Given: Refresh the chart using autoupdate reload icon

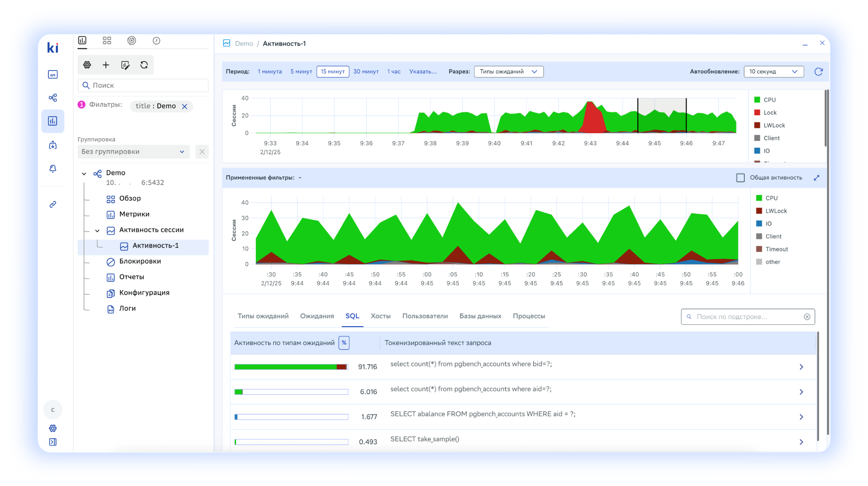Looking at the screenshot, I should pyautogui.click(x=819, y=71).
